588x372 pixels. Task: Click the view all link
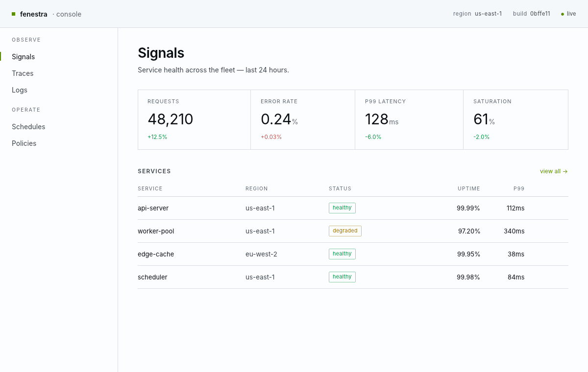click(554, 171)
